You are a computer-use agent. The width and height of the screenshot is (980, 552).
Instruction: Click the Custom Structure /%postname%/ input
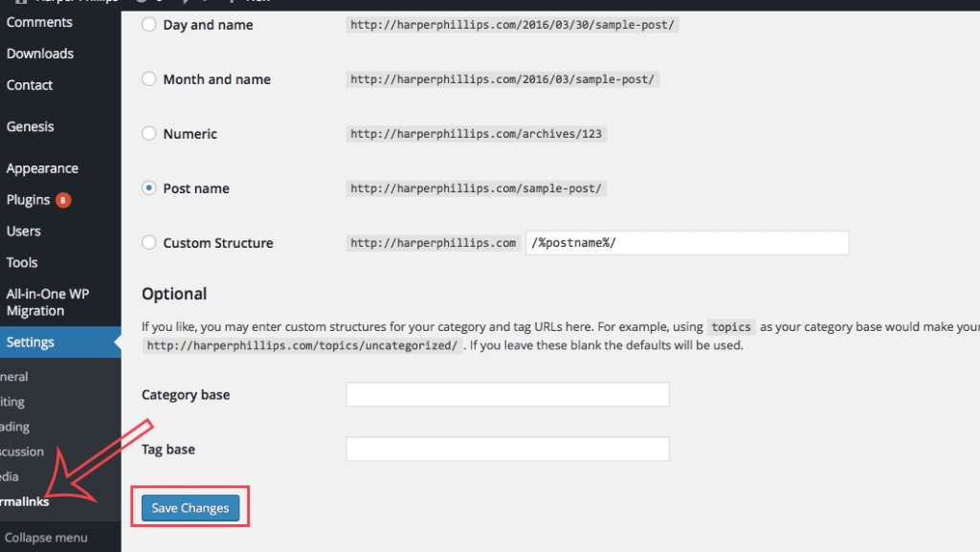point(686,243)
